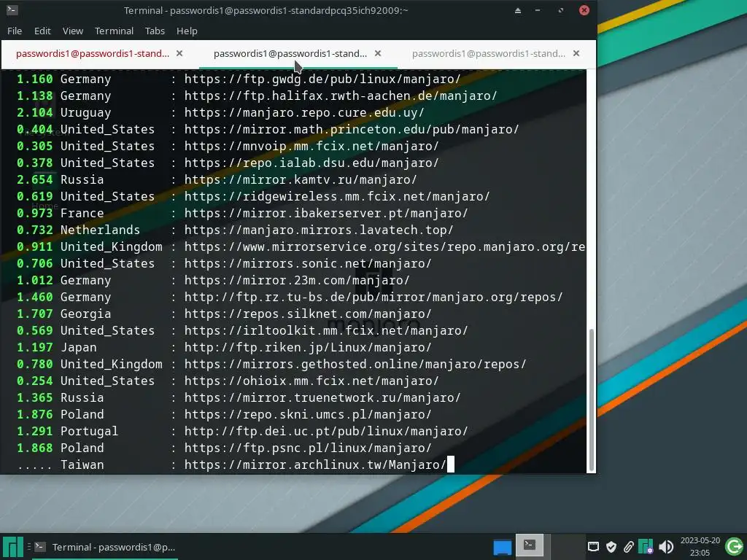Click the shield update notifier tray icon

(611, 547)
